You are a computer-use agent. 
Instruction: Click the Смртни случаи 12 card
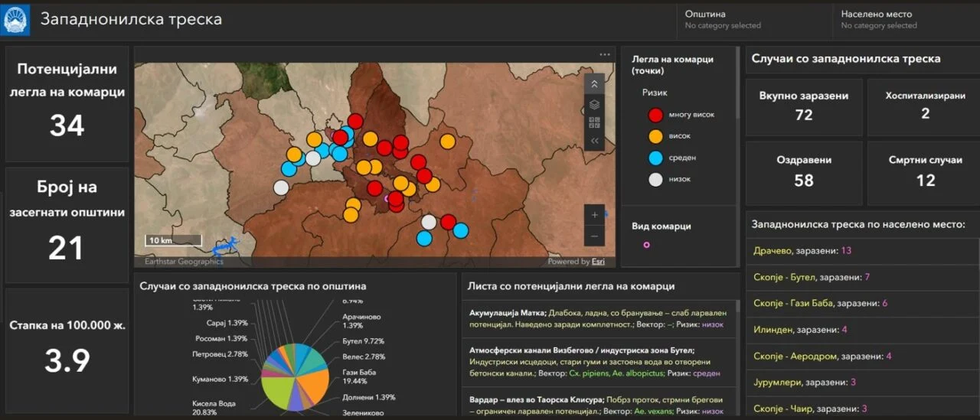(925, 172)
